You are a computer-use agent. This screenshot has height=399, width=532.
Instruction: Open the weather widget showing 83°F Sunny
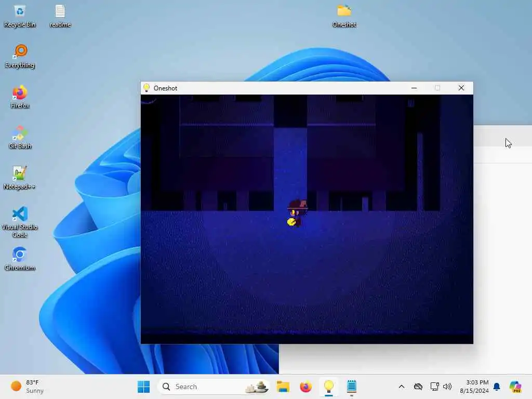pos(27,387)
